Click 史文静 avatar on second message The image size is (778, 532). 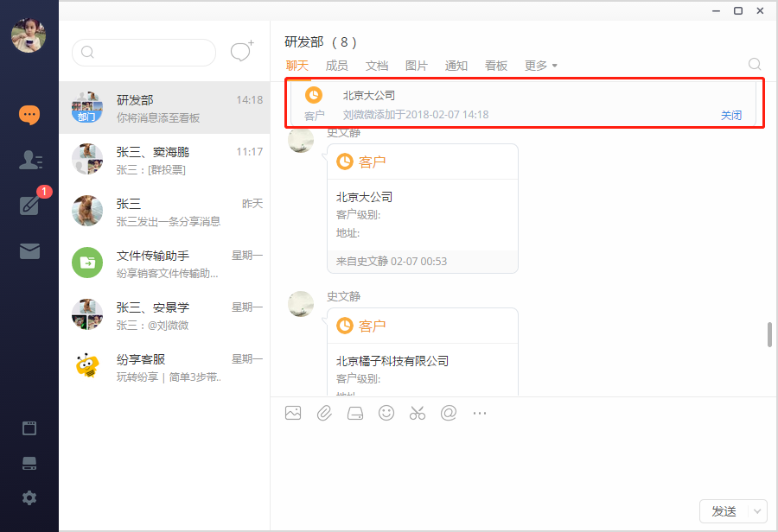pos(301,304)
